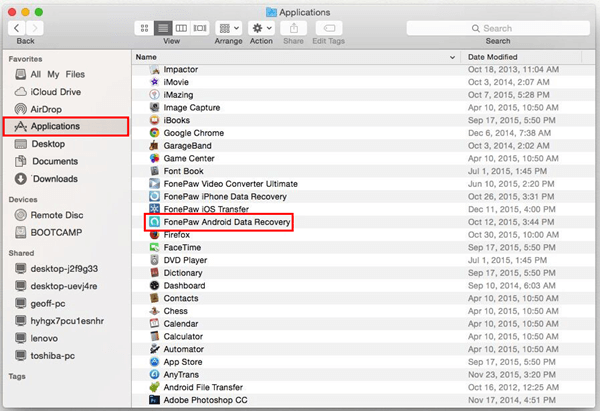Select Adobe Photoshop CC app name

[205, 400]
